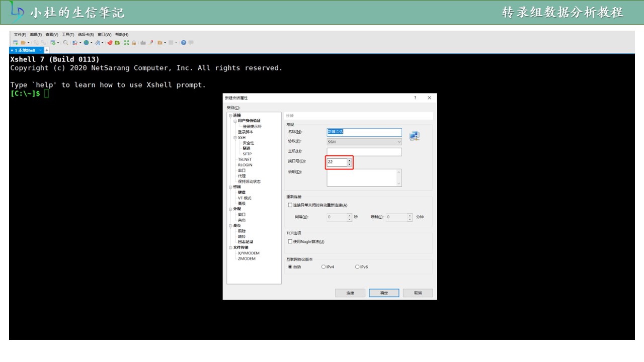The width and height of the screenshot is (644, 362).
Task: Add a new tab with plus button
Action: tap(47, 50)
